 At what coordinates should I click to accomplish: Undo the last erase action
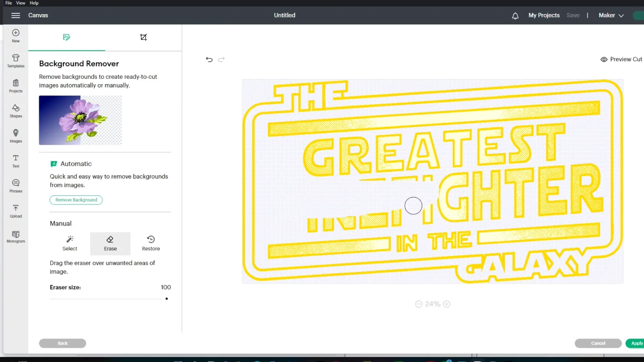click(x=209, y=60)
